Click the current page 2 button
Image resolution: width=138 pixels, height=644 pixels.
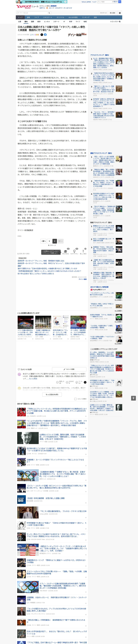point(54,241)
